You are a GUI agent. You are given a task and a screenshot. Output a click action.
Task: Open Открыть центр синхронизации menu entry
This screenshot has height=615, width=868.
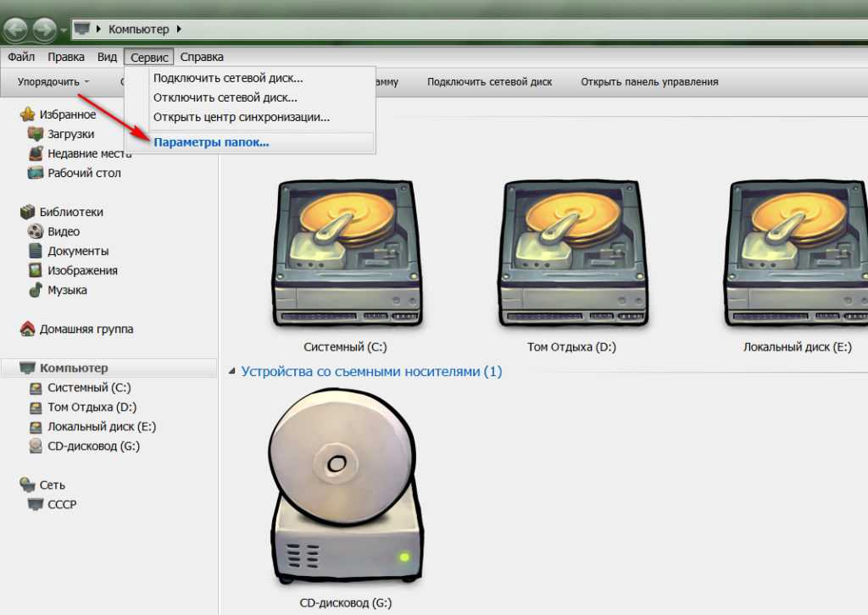coord(242,117)
